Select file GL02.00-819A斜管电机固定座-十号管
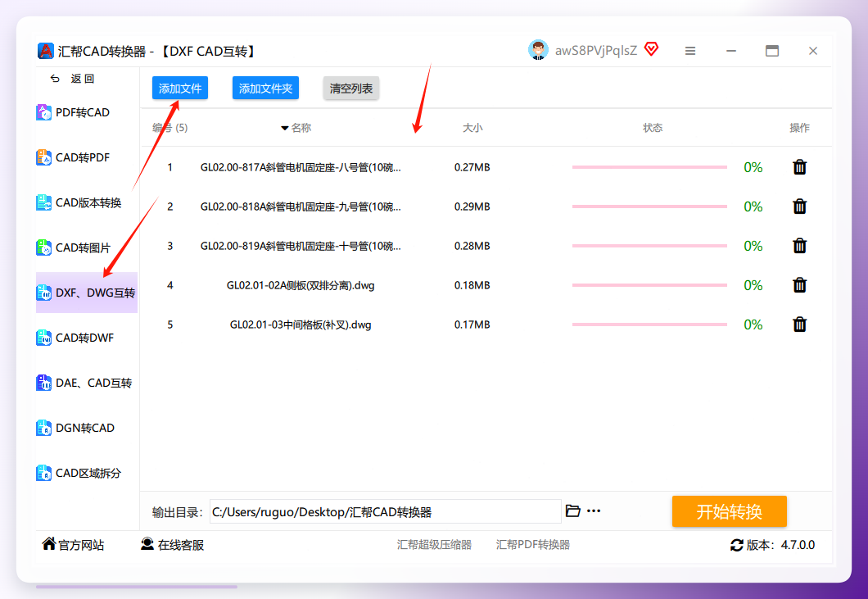This screenshot has height=599, width=868. click(x=301, y=246)
